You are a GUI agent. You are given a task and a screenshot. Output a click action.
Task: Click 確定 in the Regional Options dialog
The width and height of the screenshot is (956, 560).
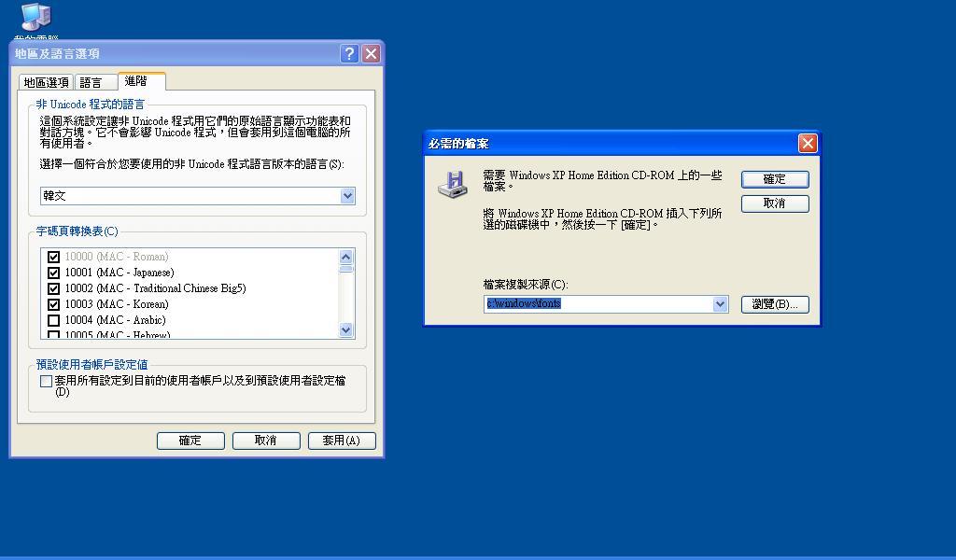tap(190, 441)
